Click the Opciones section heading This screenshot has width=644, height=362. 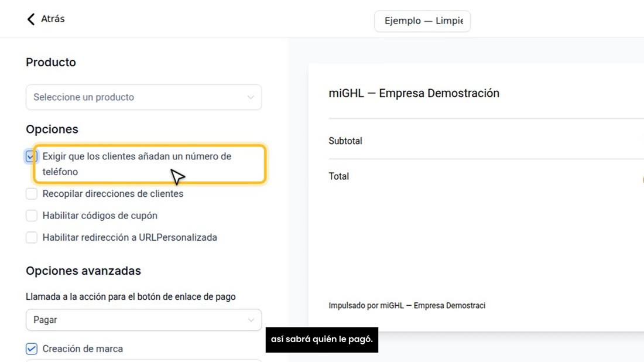52,129
